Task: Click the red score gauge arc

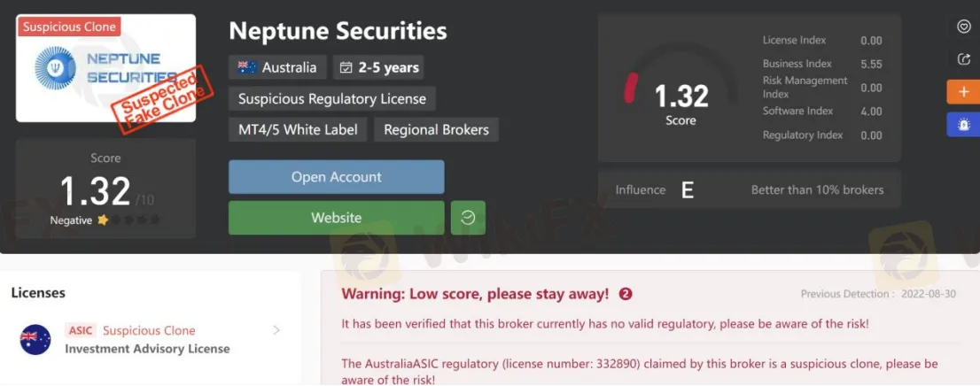Action: tap(631, 87)
